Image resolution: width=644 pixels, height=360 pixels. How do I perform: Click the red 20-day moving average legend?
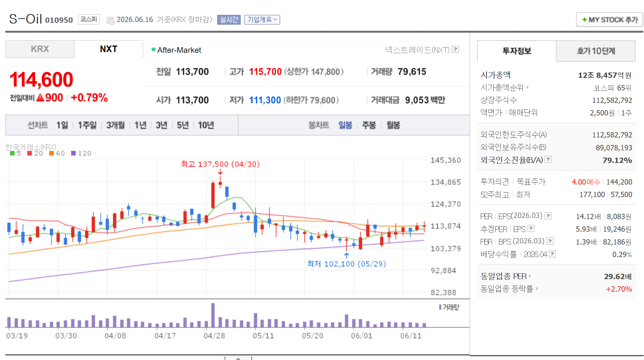35,153
